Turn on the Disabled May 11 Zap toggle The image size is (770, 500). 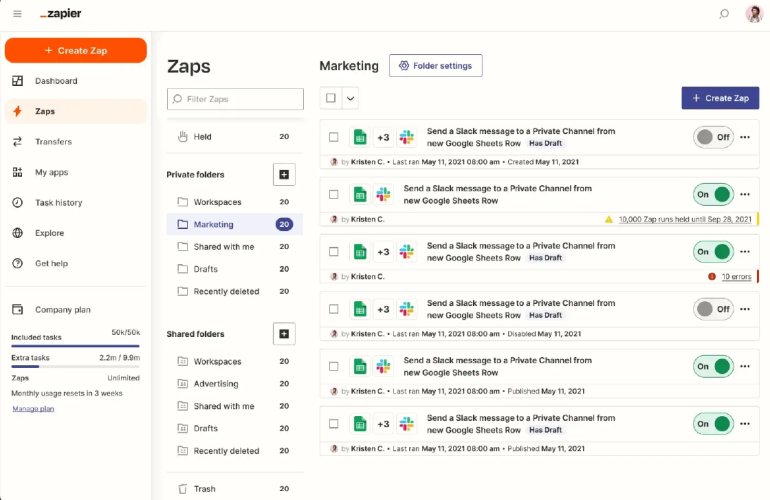click(714, 309)
